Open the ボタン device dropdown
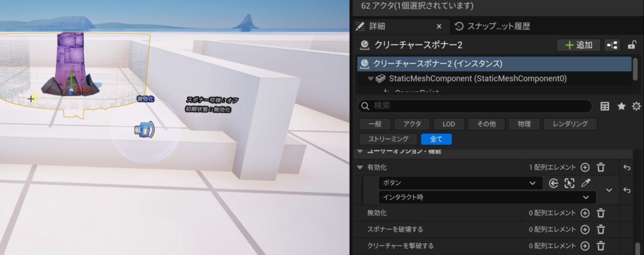This screenshot has width=644, height=255. (x=460, y=183)
